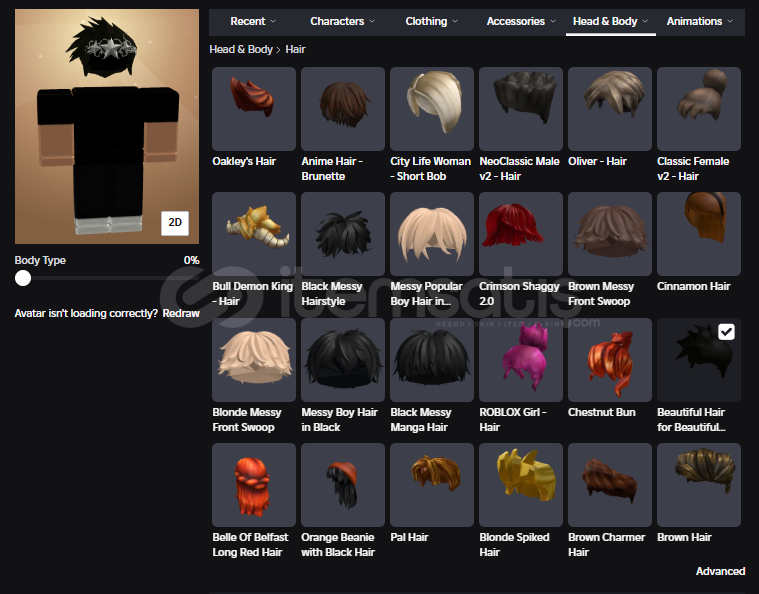
Task: Open the Advanced options link
Action: (720, 571)
